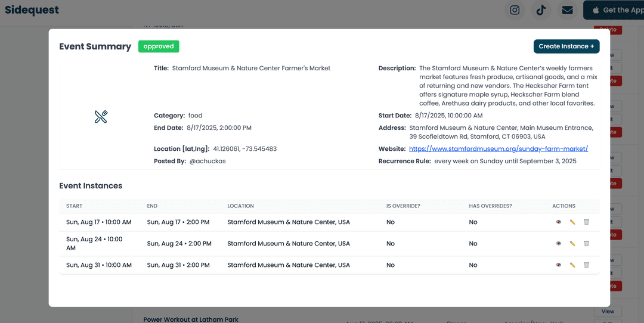Delete the Sun, Aug 31 instance with trash icon
644x323 pixels.
pos(587,265)
